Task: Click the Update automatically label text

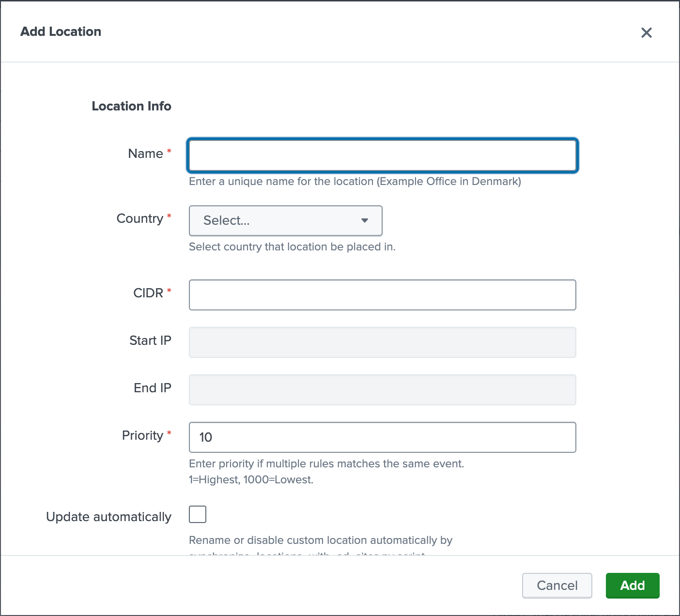Action: [x=108, y=517]
